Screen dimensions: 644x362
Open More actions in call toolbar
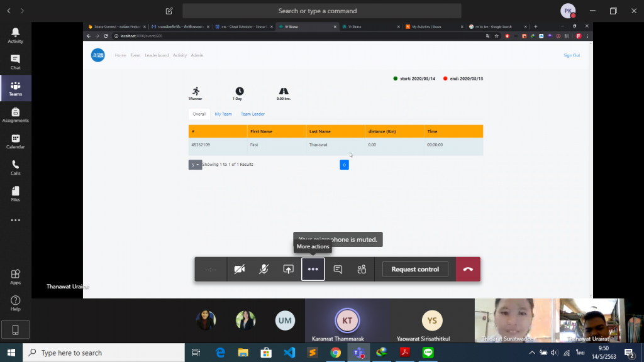click(x=313, y=269)
